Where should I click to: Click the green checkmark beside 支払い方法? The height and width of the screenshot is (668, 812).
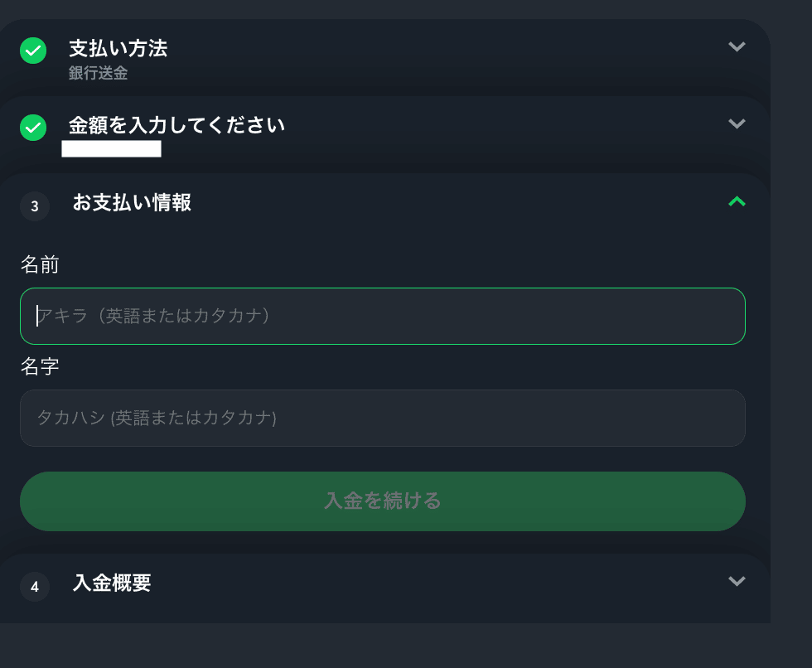[x=33, y=51]
